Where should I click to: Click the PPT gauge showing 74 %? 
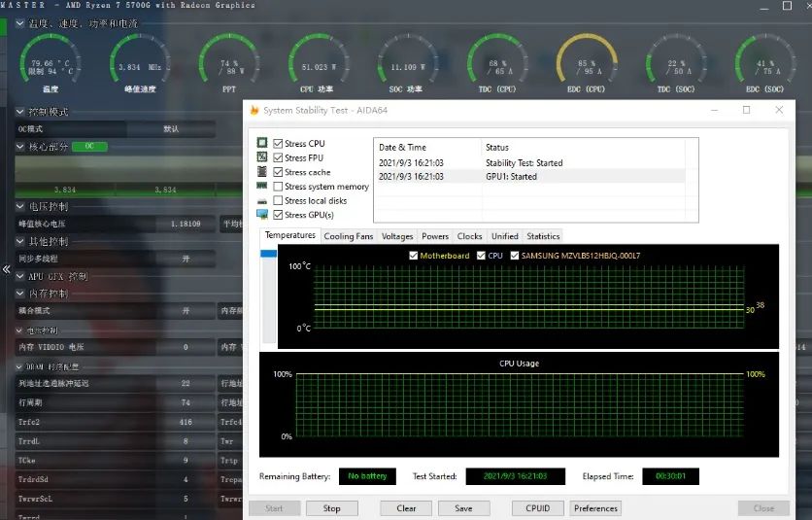click(x=229, y=63)
